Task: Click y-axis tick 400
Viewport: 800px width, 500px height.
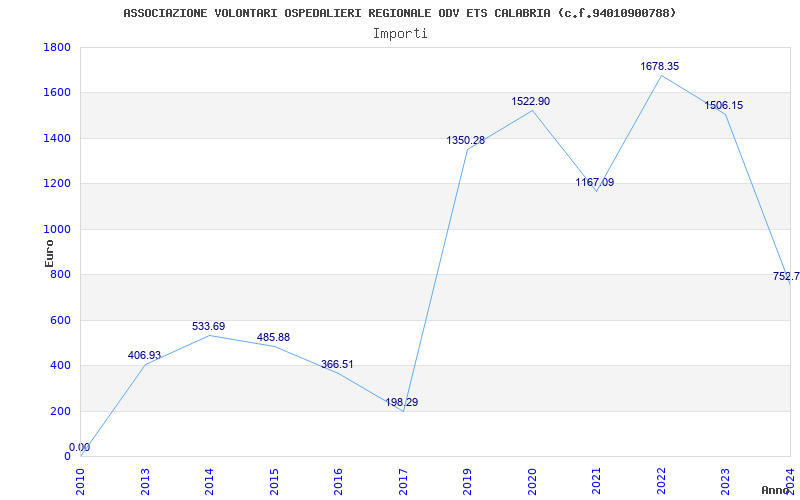Action: [60, 366]
